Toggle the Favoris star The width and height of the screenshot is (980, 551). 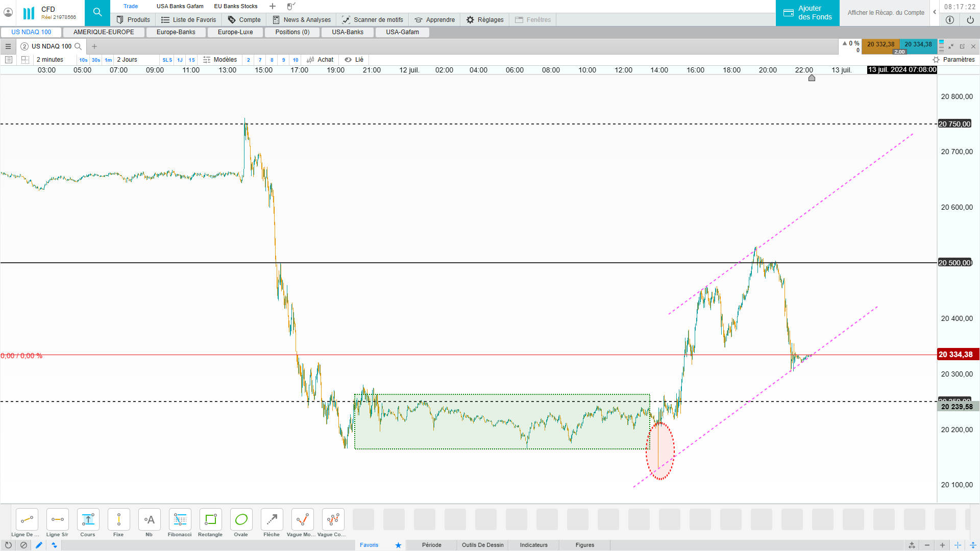(398, 545)
